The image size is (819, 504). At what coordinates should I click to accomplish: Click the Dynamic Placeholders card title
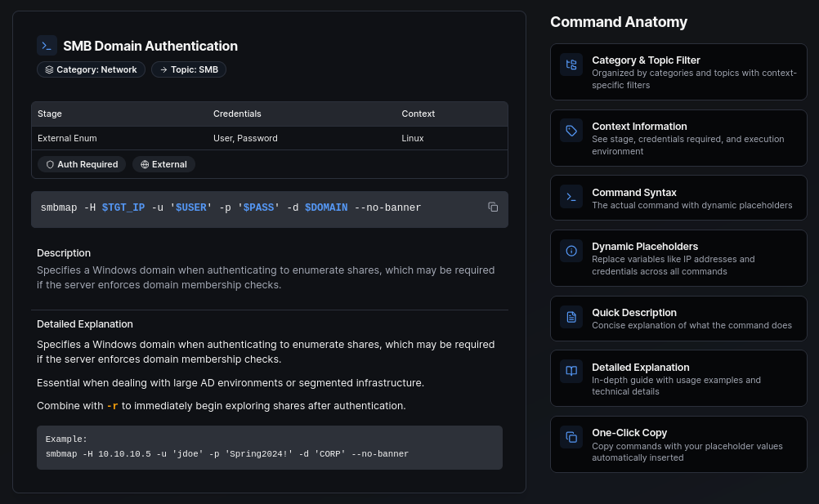(645, 246)
